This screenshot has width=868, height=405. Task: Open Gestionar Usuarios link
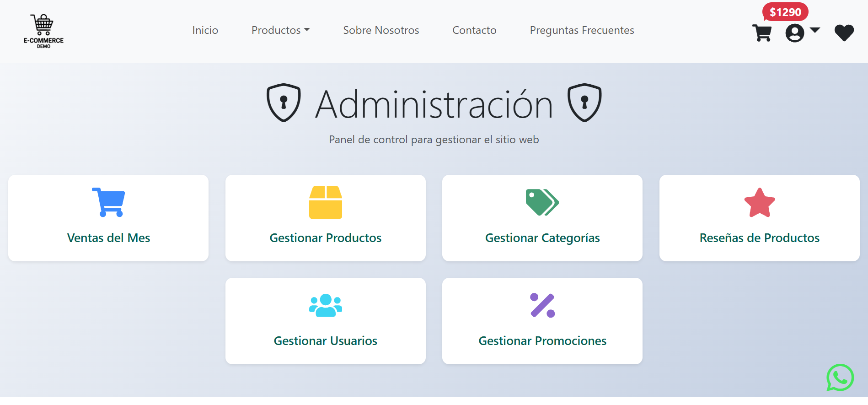[325, 341]
